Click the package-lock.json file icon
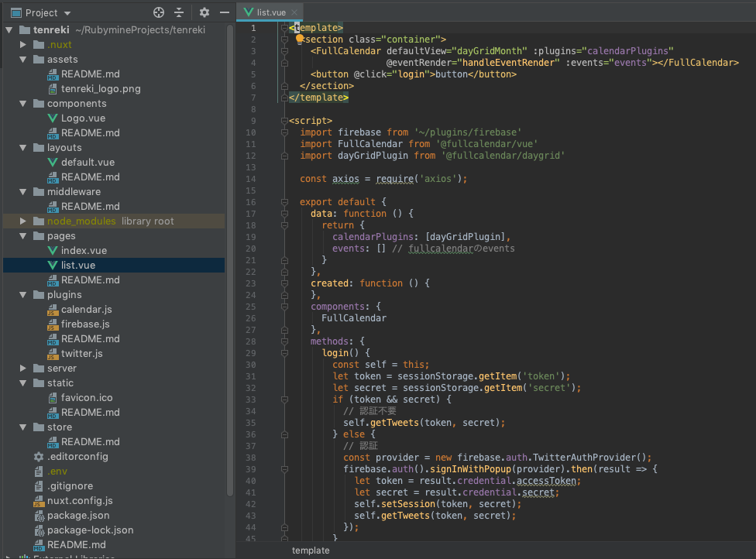This screenshot has height=559, width=756. point(39,530)
